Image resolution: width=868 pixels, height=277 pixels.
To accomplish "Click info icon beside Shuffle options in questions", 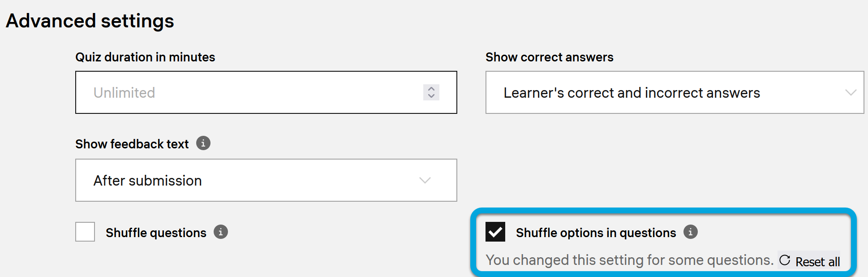I will tap(691, 232).
